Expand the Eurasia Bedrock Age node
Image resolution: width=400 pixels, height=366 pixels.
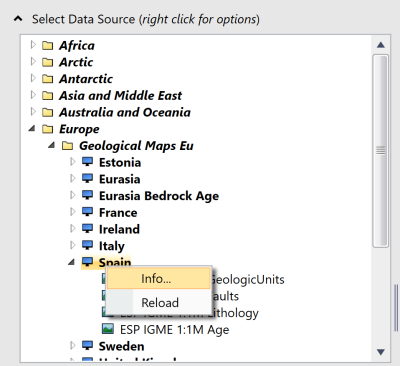tap(73, 195)
